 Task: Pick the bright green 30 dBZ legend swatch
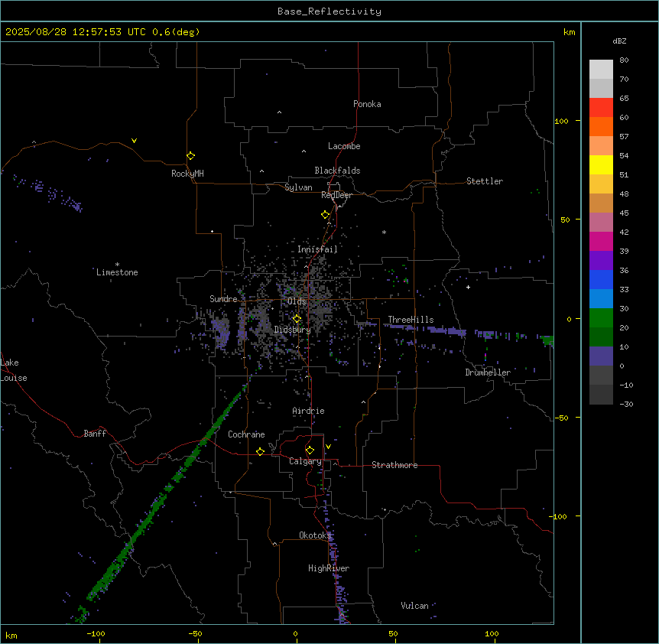pos(601,318)
